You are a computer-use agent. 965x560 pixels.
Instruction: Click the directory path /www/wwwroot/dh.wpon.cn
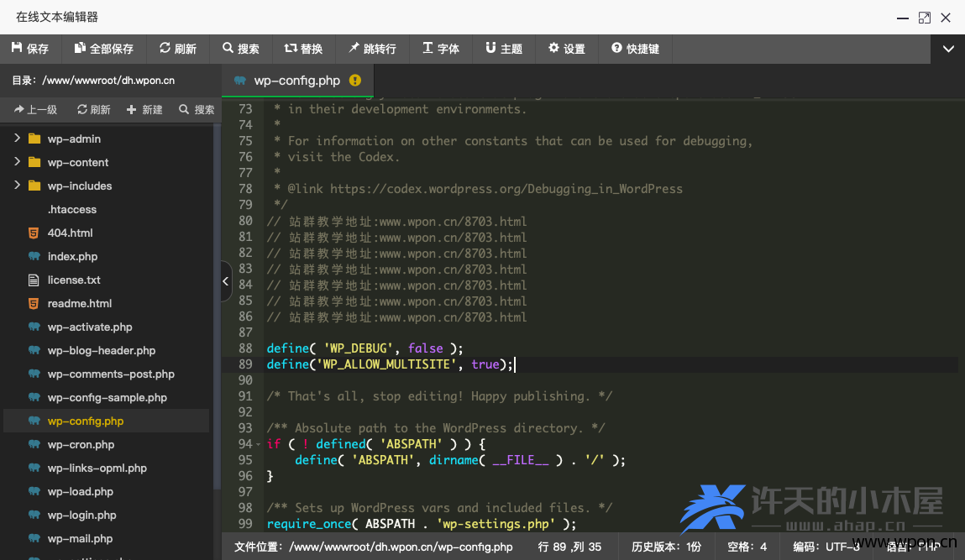(x=108, y=81)
